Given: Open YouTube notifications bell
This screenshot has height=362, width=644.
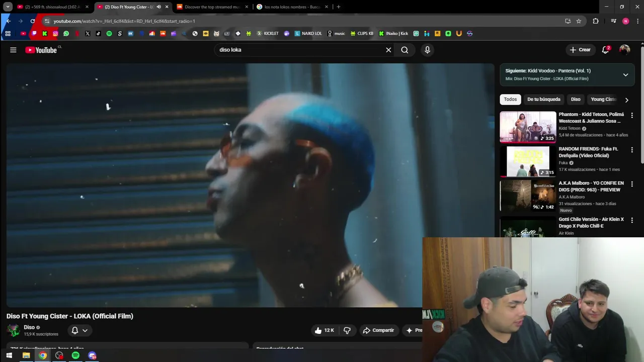Looking at the screenshot, I should [606, 50].
